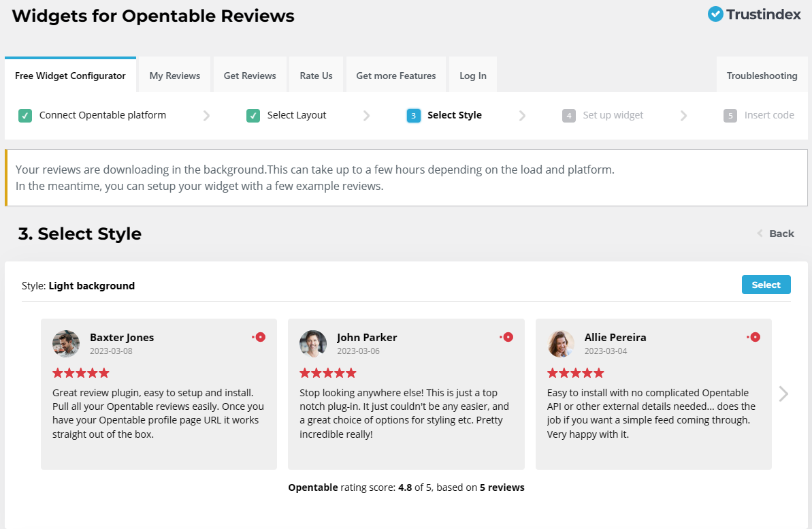The width and height of the screenshot is (812, 529).
Task: Select the Light background style
Action: tap(766, 285)
